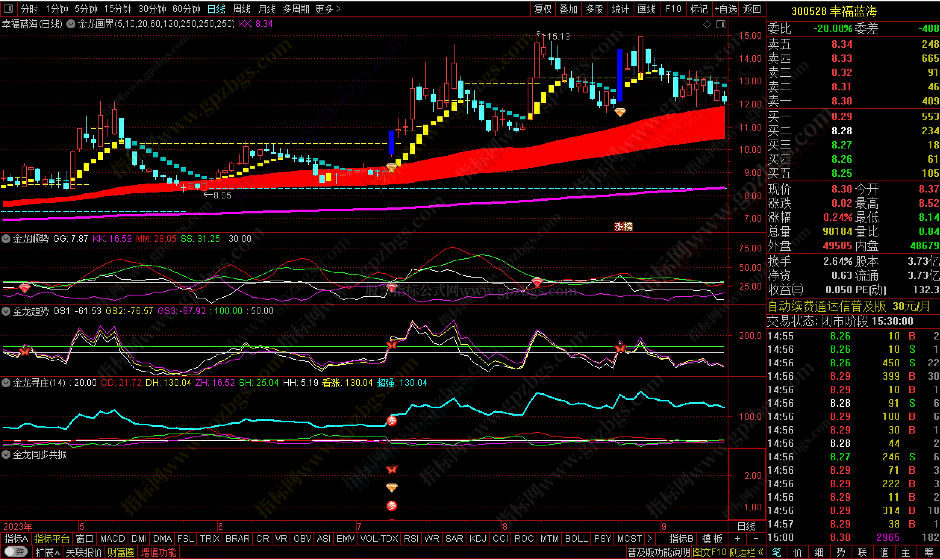Select the MACD indicator tab
Screen dimensions: 940x560
tap(112, 539)
